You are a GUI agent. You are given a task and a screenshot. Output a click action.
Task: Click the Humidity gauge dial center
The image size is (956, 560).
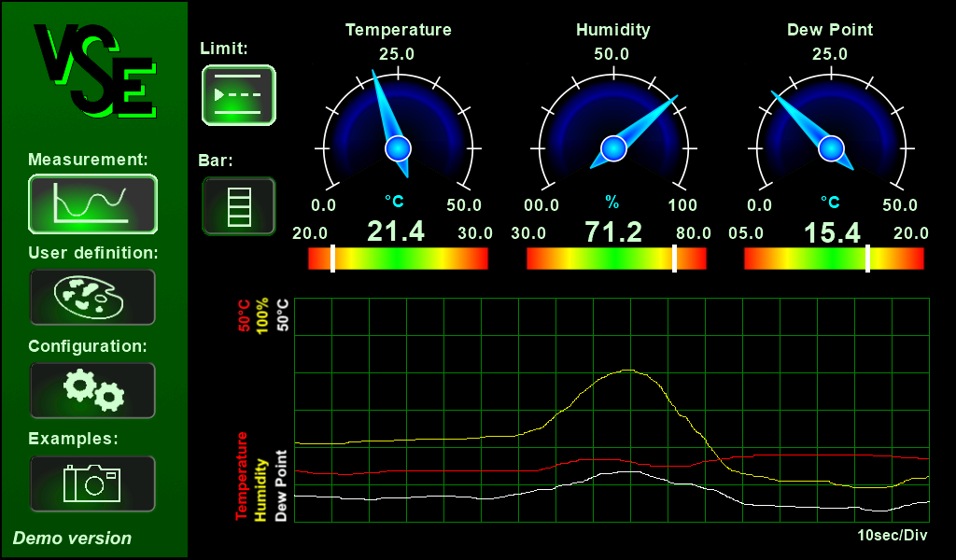coord(613,147)
